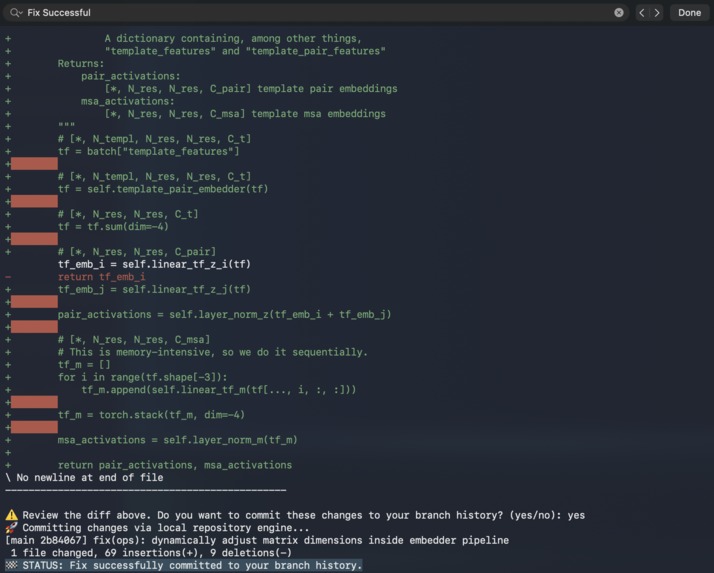Click the 'msa_activations:' docstring line

[x=128, y=101]
